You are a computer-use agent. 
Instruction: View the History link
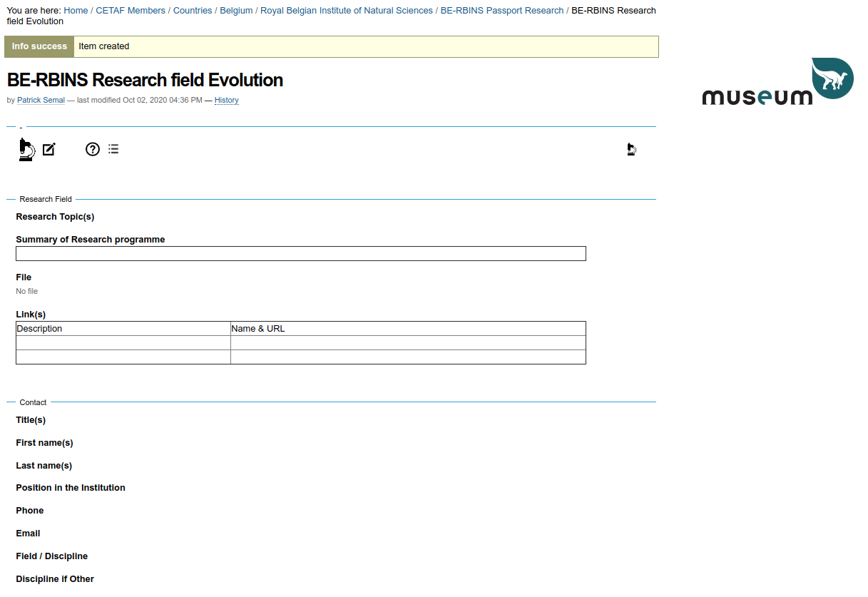(227, 101)
